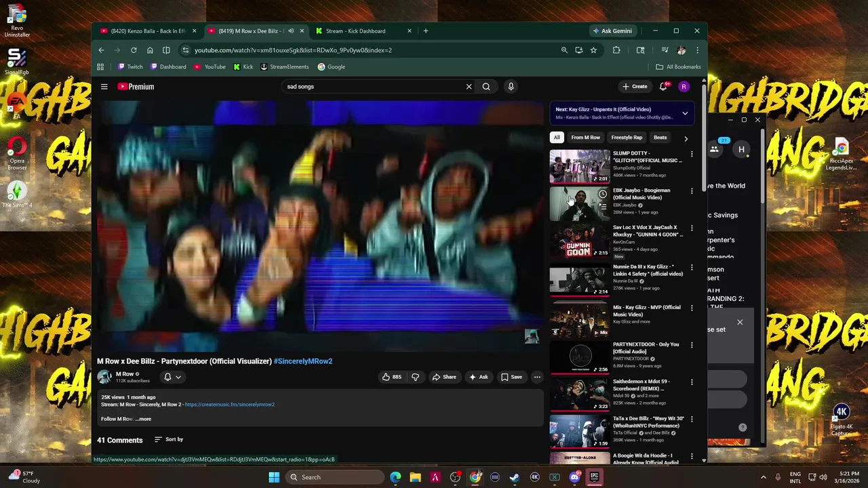Screen dimensions: 868x488
Task: Open the zoom magnifier in address bar
Action: click(x=564, y=50)
